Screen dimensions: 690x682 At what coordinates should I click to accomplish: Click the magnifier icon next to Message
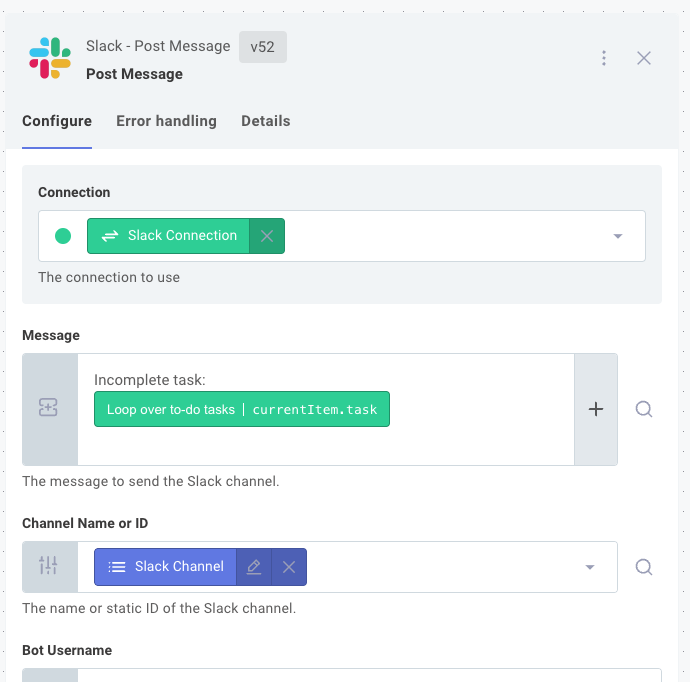click(644, 409)
